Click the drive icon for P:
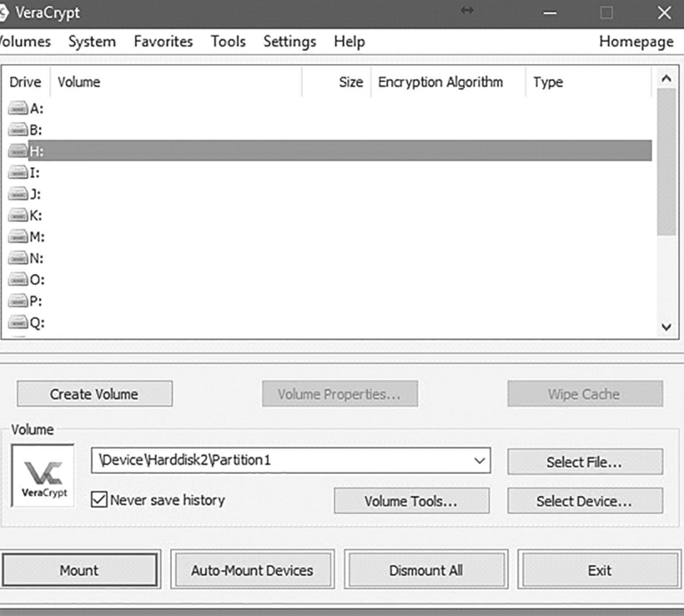The image size is (684, 616). click(x=18, y=301)
